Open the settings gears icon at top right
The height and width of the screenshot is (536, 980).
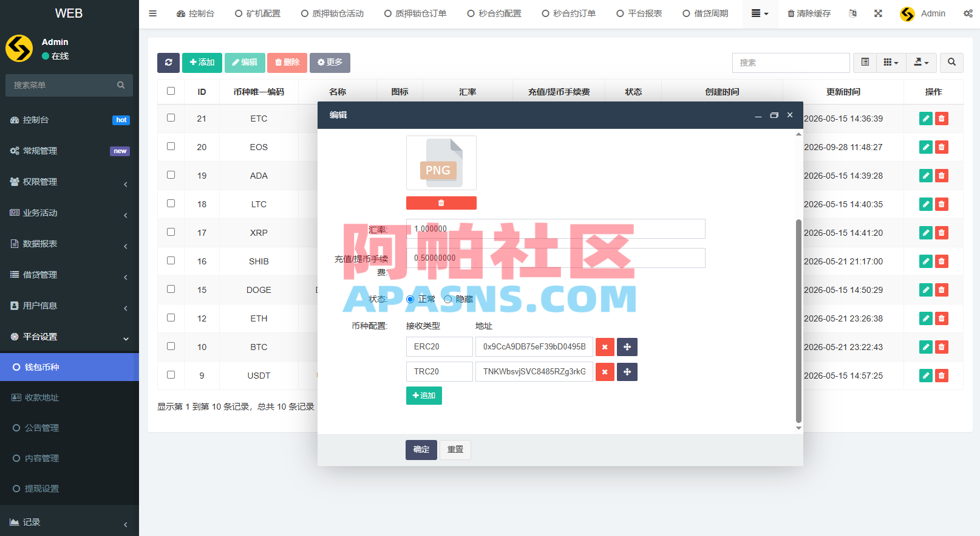coord(968,13)
